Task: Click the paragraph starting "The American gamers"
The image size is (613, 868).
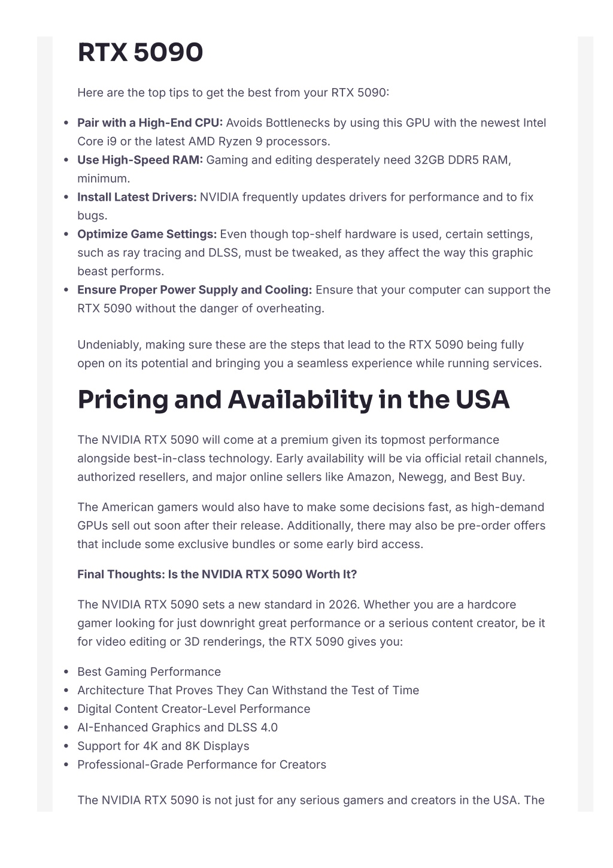Action: pos(311,525)
